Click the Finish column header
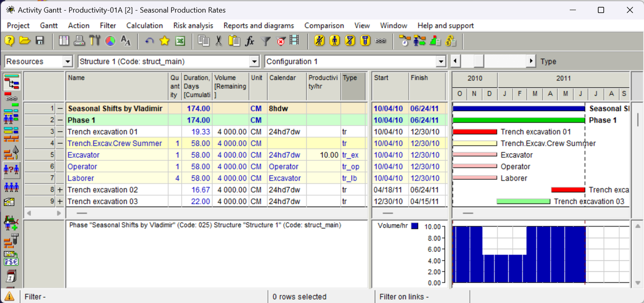 427,86
